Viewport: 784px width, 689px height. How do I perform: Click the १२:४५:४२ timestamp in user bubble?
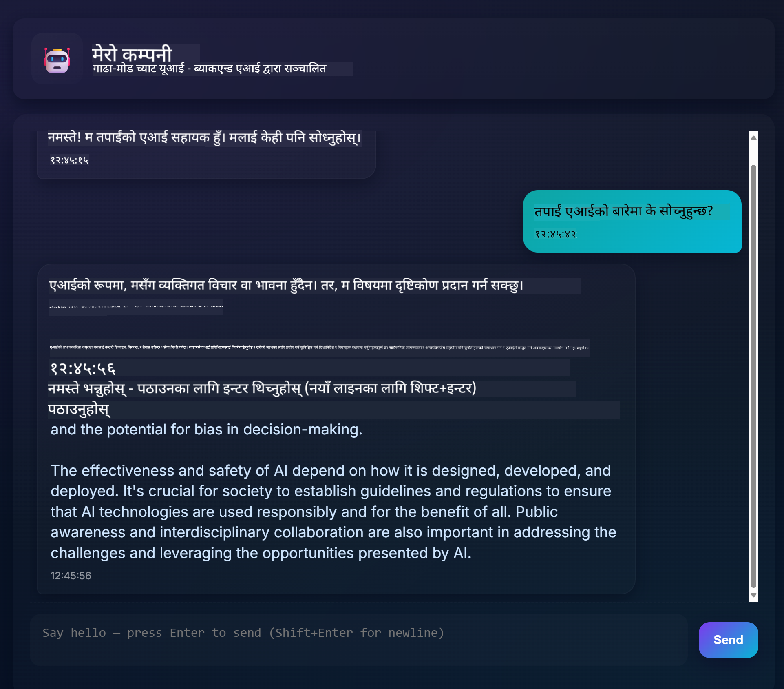click(555, 234)
